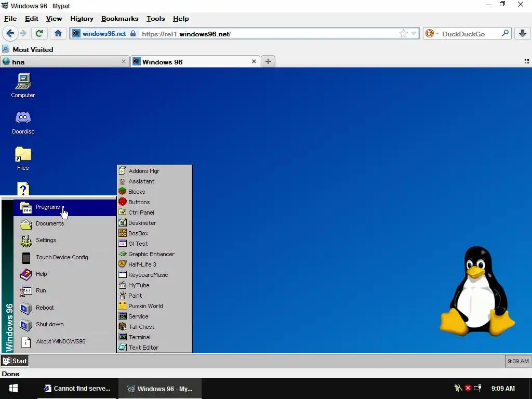Open the Downloads arrow button
The height and width of the screenshot is (399, 532).
(x=523, y=33)
